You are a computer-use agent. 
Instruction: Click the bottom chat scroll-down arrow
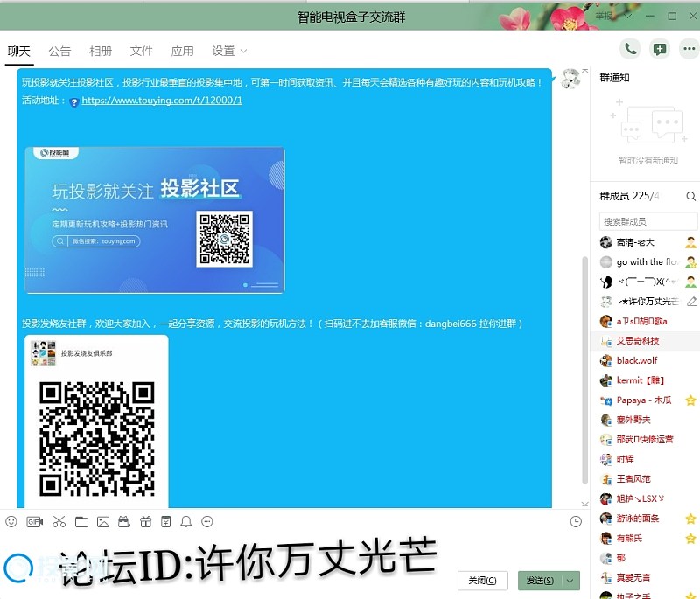pyautogui.click(x=584, y=504)
